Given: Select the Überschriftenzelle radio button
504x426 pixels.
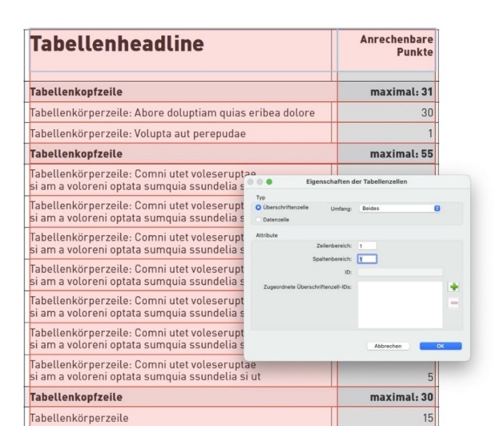Looking at the screenshot, I should [x=258, y=208].
